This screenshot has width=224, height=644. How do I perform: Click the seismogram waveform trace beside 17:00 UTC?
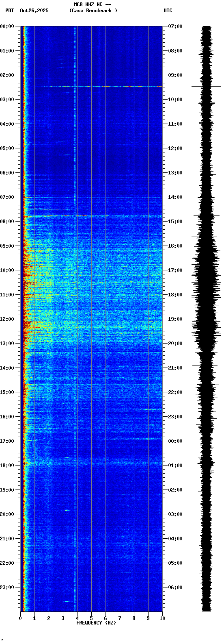pyautogui.click(x=207, y=270)
